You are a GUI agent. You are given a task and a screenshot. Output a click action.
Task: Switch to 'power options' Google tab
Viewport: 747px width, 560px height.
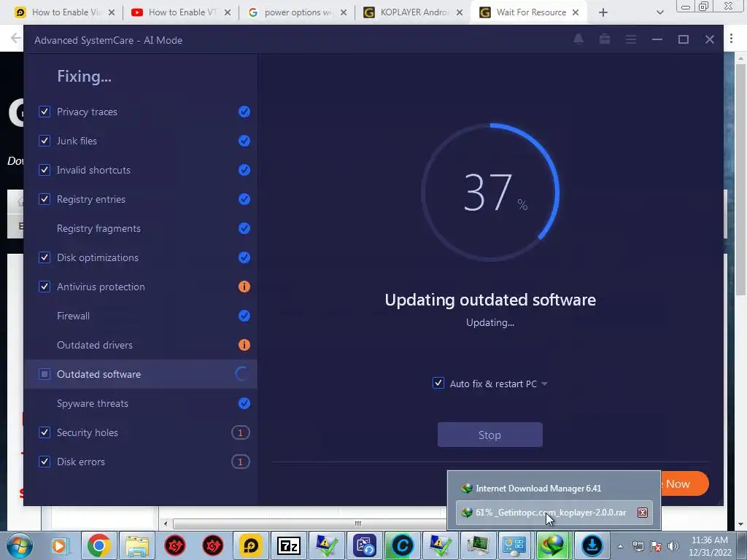pyautogui.click(x=296, y=12)
